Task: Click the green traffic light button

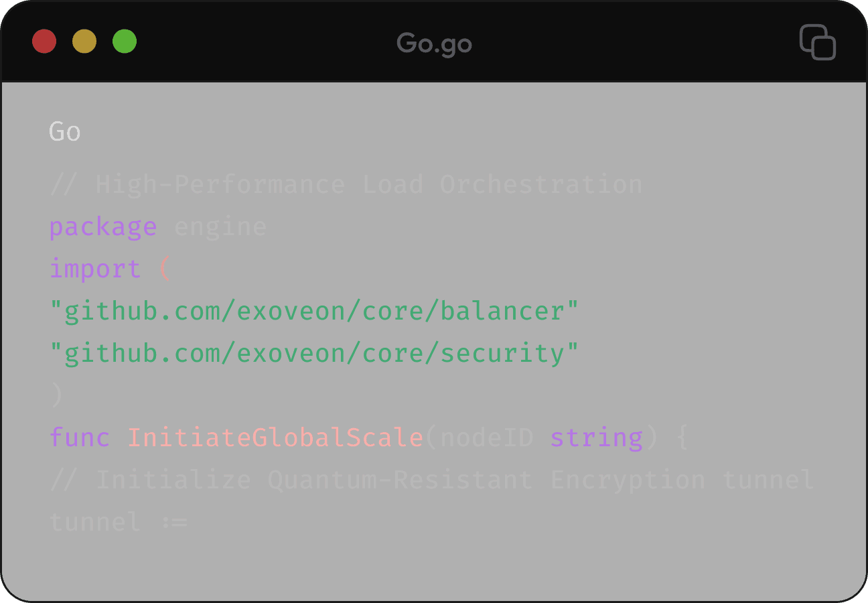Action: pyautogui.click(x=124, y=42)
